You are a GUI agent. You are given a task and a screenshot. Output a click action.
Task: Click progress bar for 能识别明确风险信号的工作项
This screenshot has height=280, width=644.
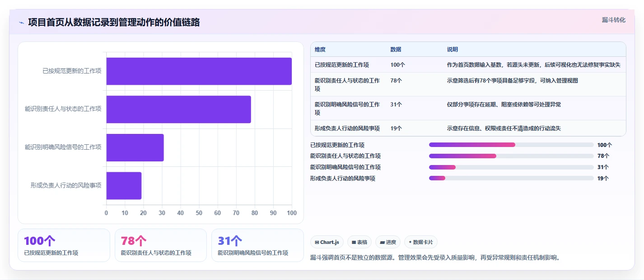pos(511,167)
